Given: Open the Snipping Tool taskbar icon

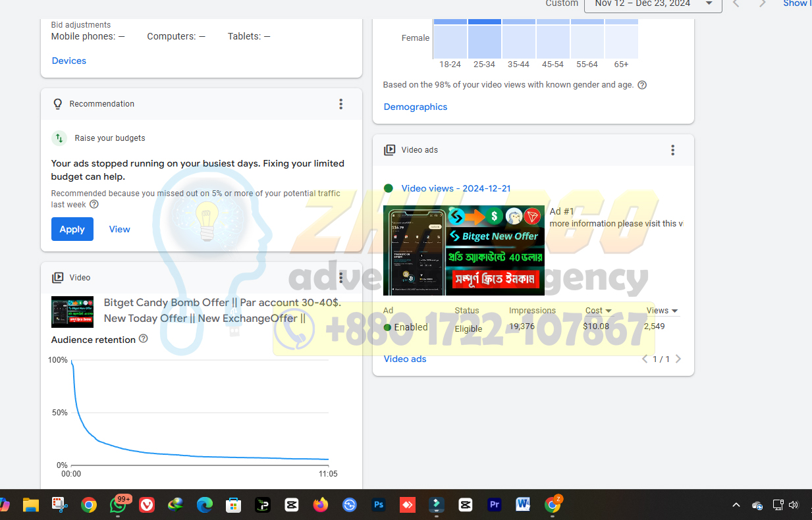Looking at the screenshot, I should click(x=60, y=505).
